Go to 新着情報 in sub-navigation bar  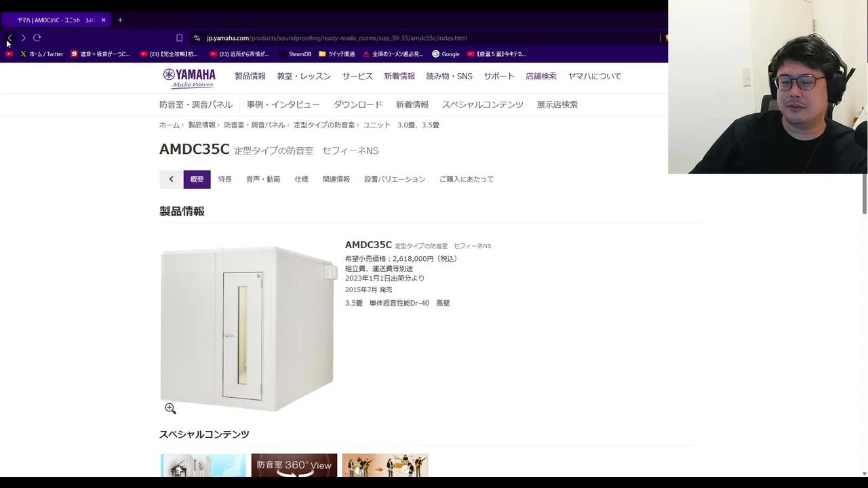(x=412, y=105)
